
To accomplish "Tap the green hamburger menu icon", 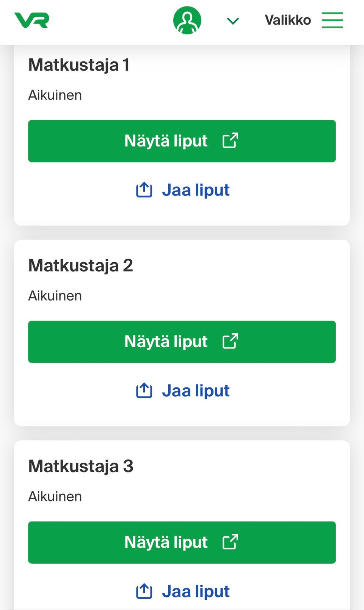I will pos(332,20).
